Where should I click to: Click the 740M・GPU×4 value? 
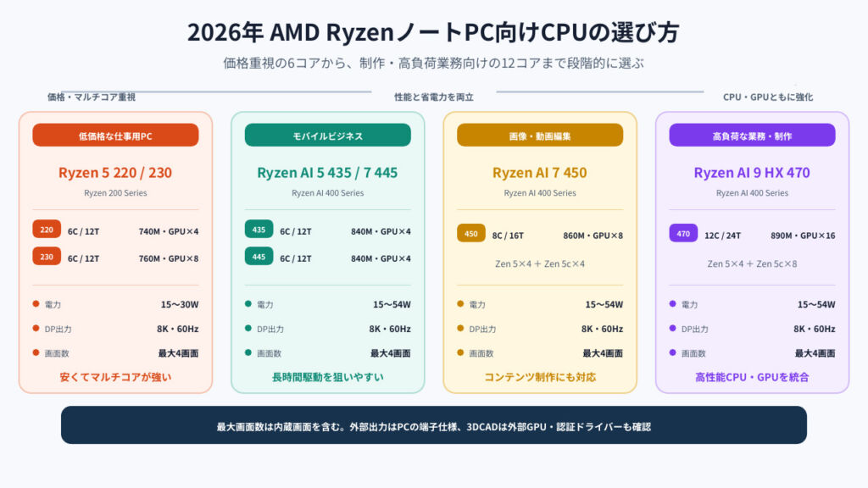(x=169, y=231)
